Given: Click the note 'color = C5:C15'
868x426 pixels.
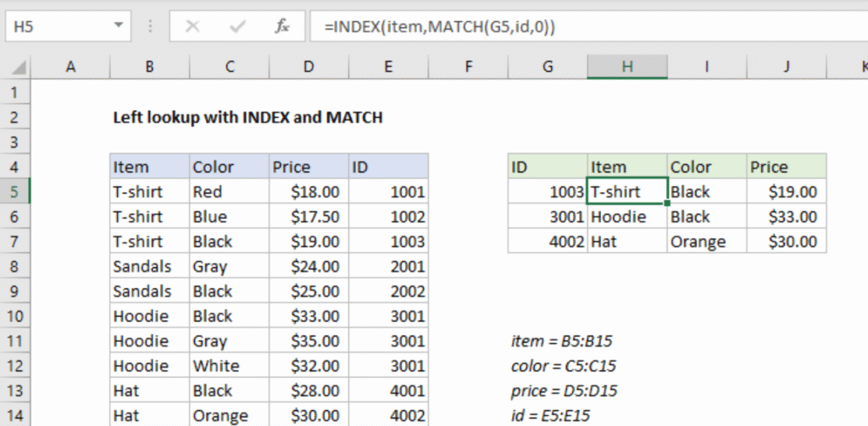Looking at the screenshot, I should (564, 366).
